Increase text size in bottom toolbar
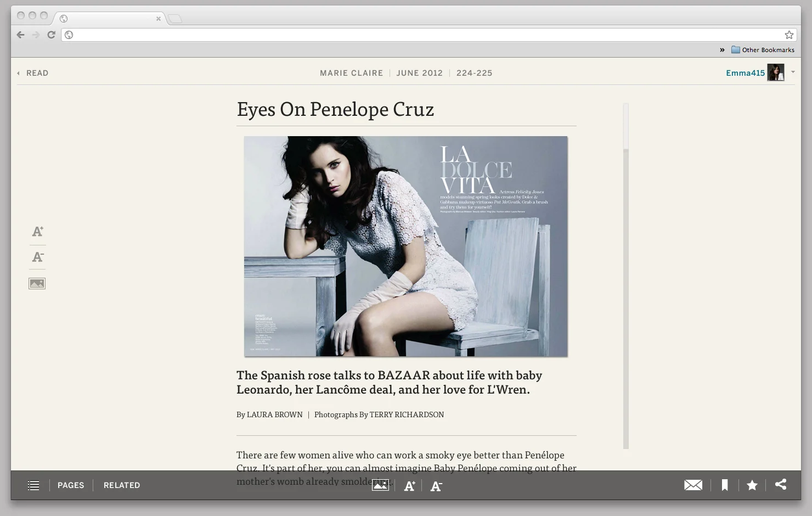The width and height of the screenshot is (812, 516). click(409, 486)
